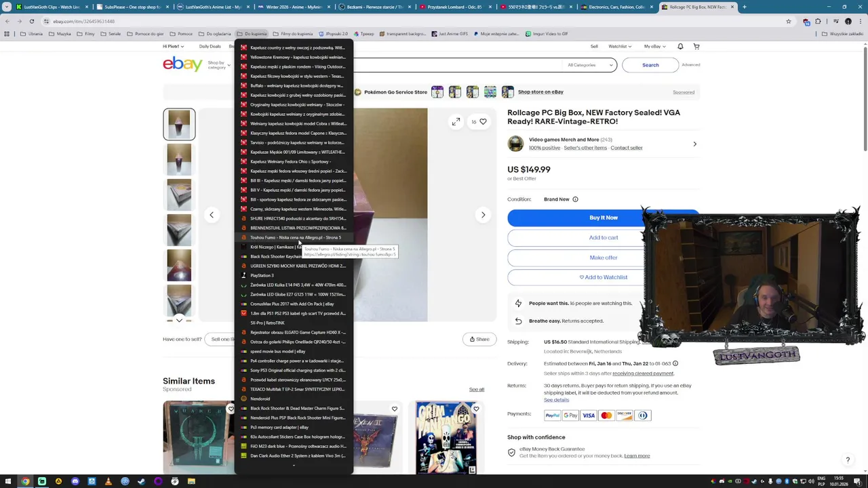Enlarge the product image with expand icon
The image size is (868, 488).
coord(456,122)
